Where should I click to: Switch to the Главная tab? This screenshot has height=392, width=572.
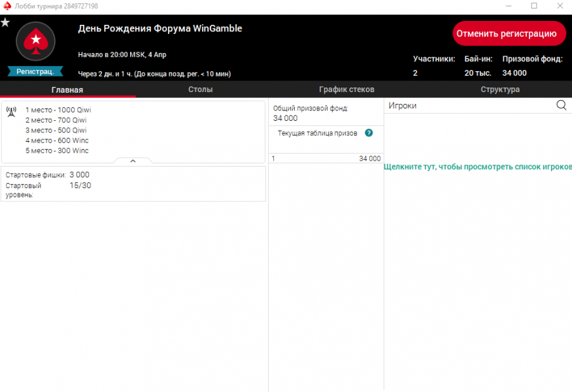point(67,90)
